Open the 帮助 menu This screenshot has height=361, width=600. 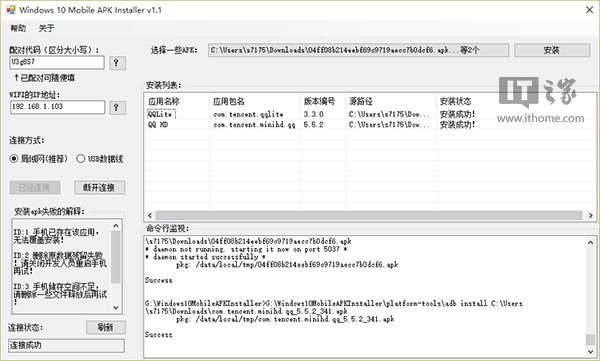tap(18, 28)
